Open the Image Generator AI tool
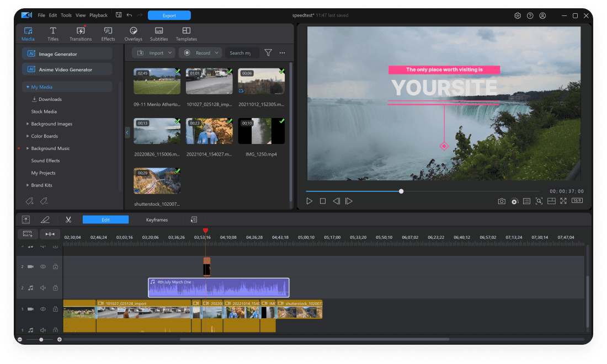The image size is (607, 364). 66,53
